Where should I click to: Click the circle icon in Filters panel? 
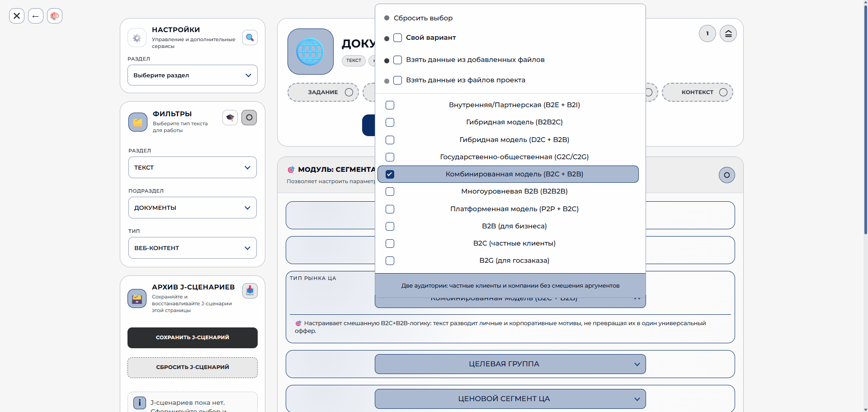coord(249,118)
